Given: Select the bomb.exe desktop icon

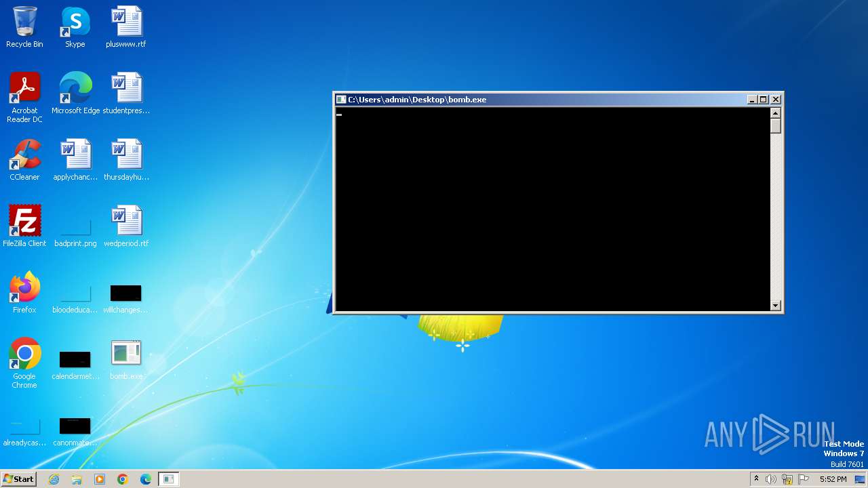Looking at the screenshot, I should (126, 359).
